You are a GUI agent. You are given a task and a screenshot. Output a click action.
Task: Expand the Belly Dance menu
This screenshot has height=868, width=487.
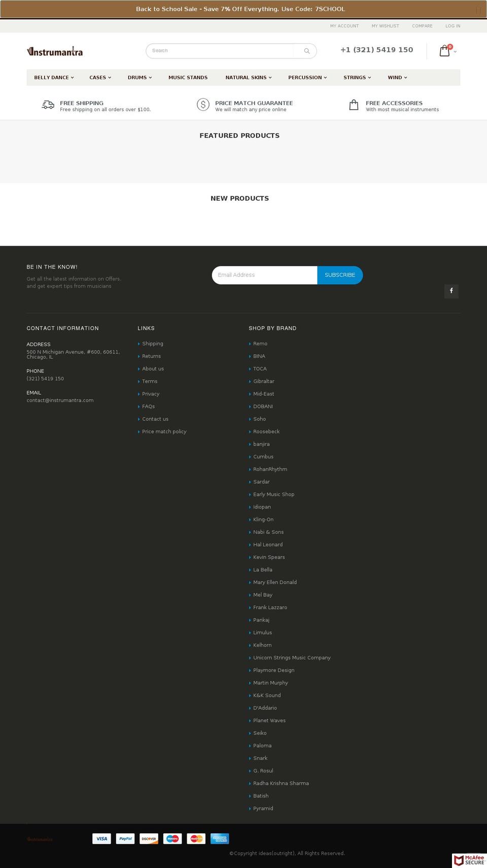pyautogui.click(x=54, y=78)
